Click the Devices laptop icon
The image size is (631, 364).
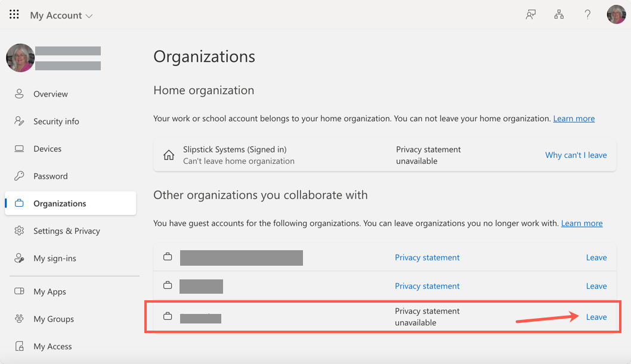coord(19,149)
